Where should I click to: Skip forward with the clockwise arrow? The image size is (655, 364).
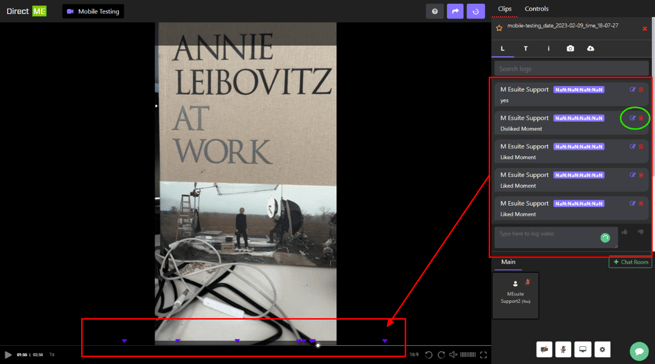click(441, 355)
